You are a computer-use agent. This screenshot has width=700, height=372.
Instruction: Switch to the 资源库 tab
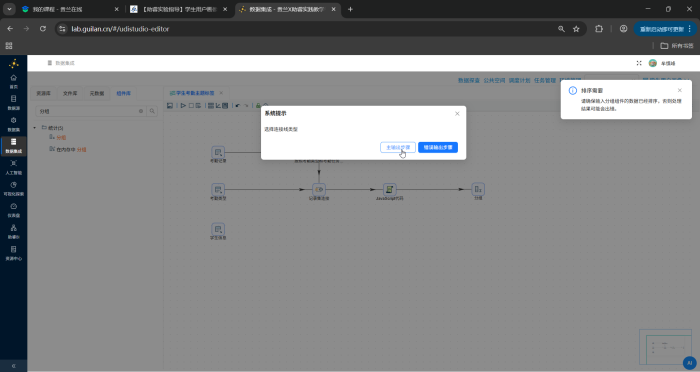(x=43, y=93)
